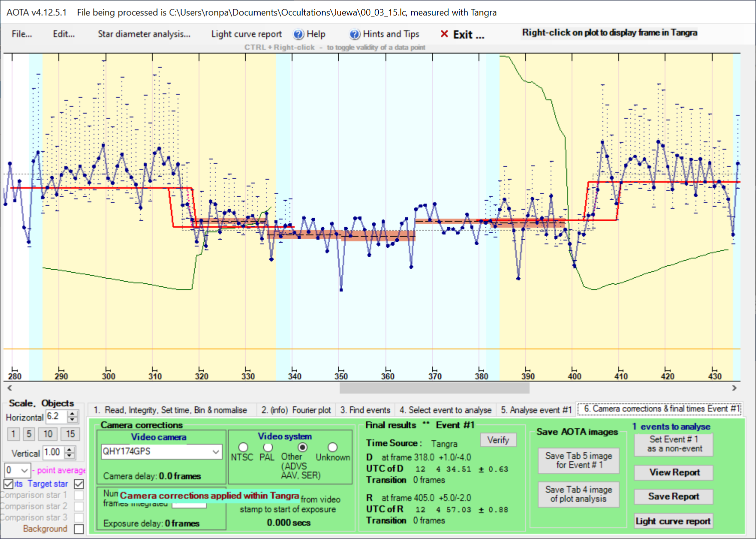Toggle the checkbox left of Target star

click(x=9, y=484)
